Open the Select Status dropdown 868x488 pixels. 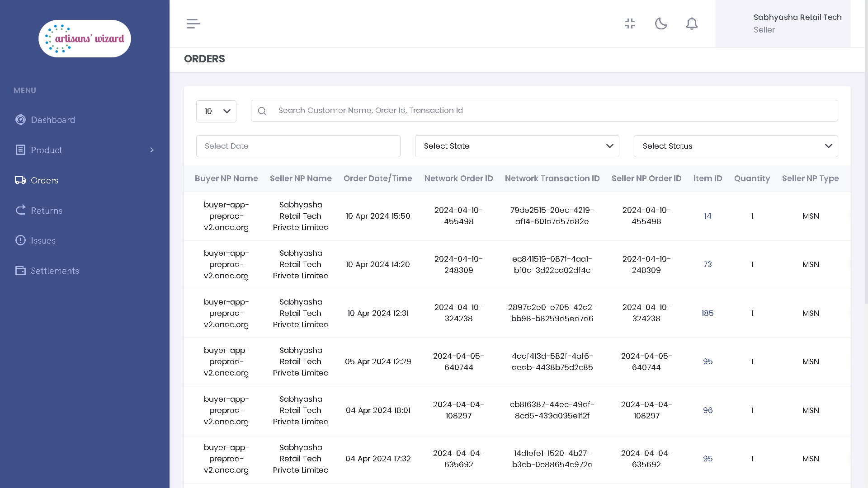click(736, 146)
